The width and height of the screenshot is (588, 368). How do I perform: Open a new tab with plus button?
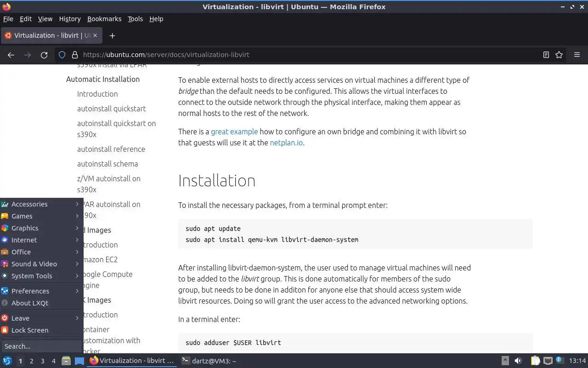point(112,35)
